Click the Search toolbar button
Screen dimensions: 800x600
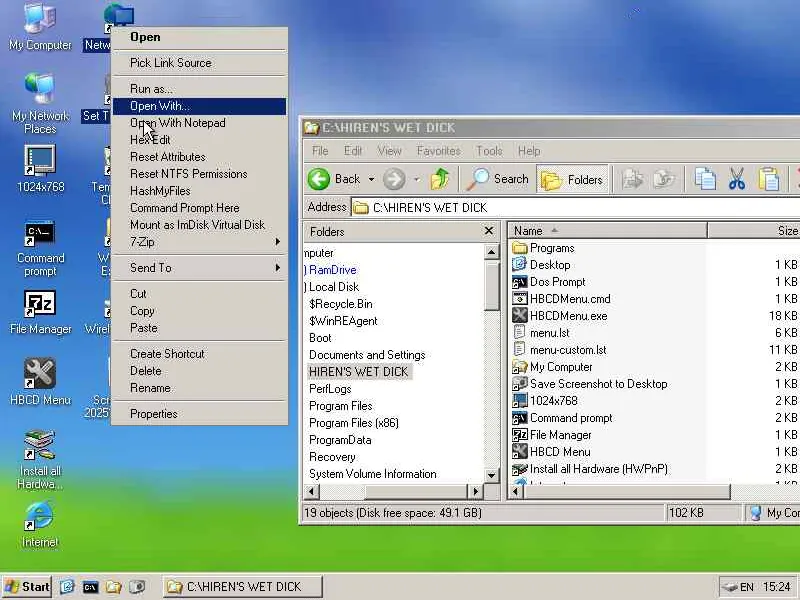[x=497, y=179]
